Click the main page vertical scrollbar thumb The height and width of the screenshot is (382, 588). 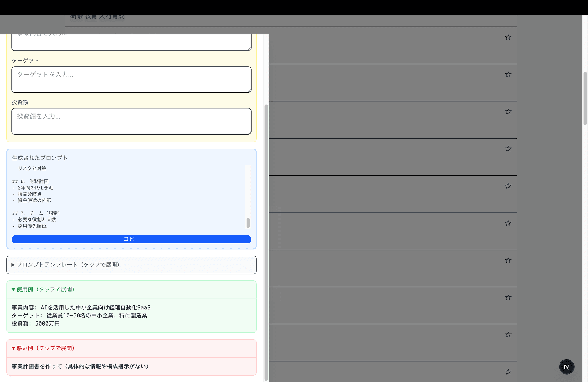[585, 98]
